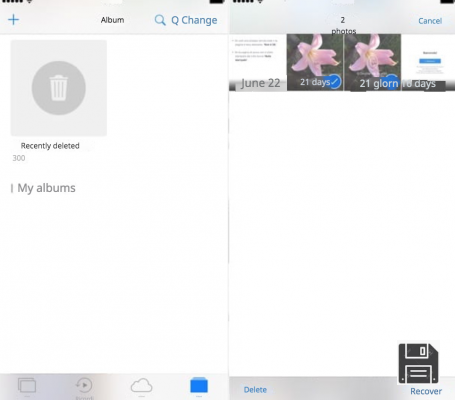Click the My albums section heading

[46, 188]
